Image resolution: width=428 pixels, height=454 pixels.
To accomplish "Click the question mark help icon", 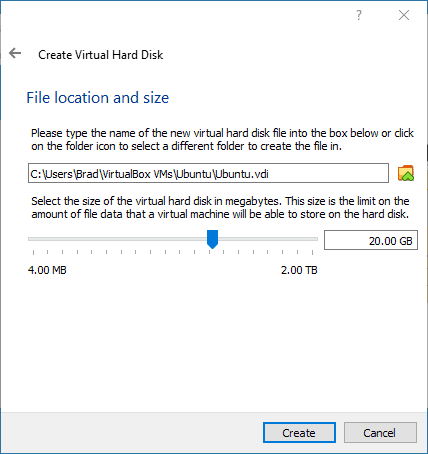I will [359, 15].
